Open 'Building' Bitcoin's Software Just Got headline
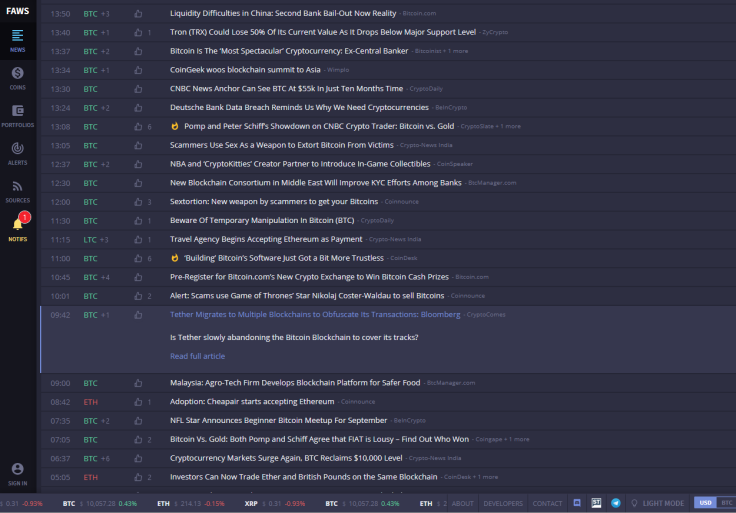This screenshot has height=513, width=736. coord(284,258)
